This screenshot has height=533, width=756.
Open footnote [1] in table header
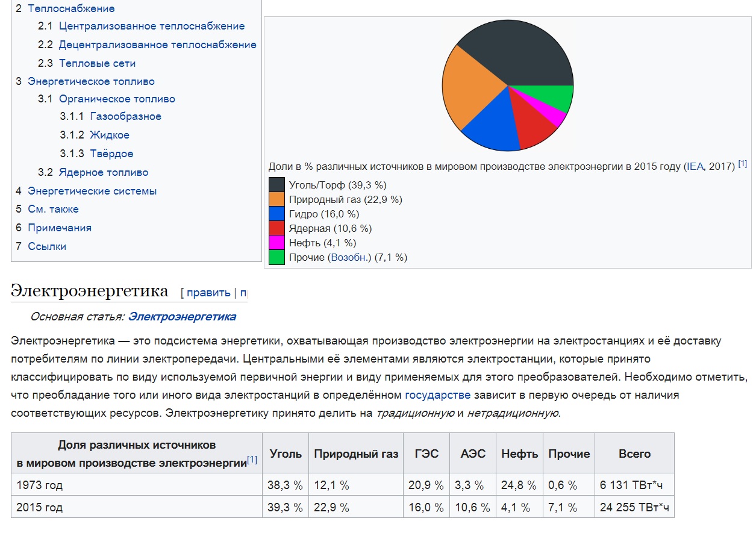coord(252,460)
